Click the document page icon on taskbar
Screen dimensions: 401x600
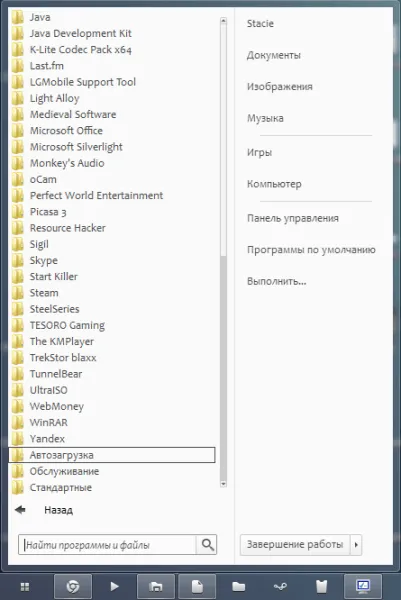[197, 586]
